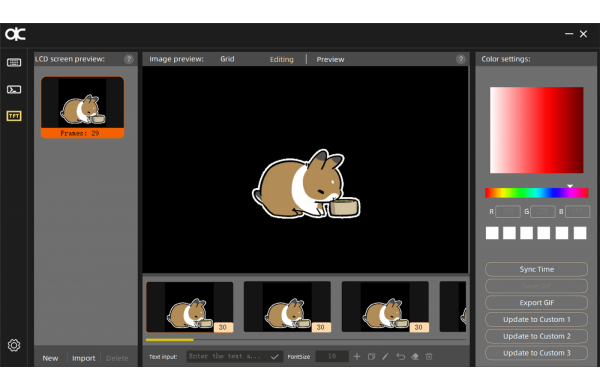The width and height of the screenshot is (600, 390).
Task: Click the Sync Time button
Action: click(x=536, y=269)
